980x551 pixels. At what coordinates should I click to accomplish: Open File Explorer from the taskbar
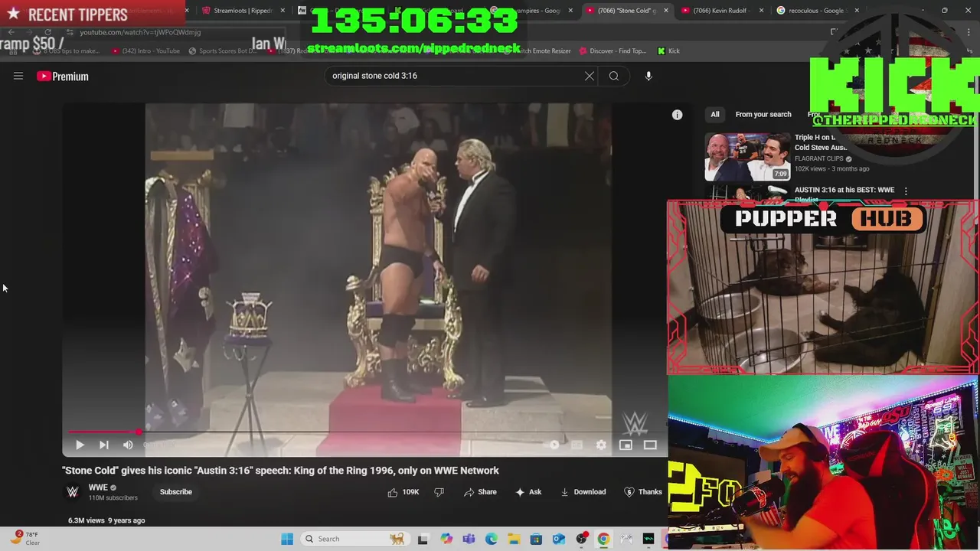514,539
